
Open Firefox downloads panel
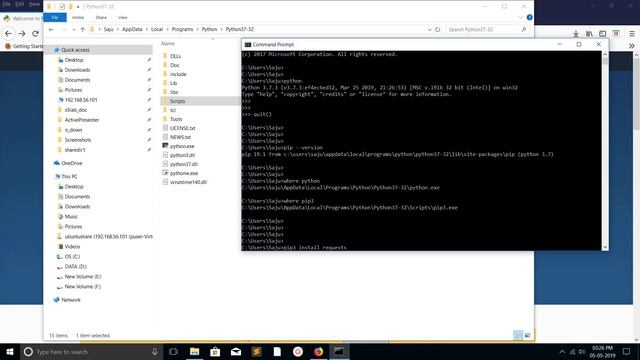[576, 34]
